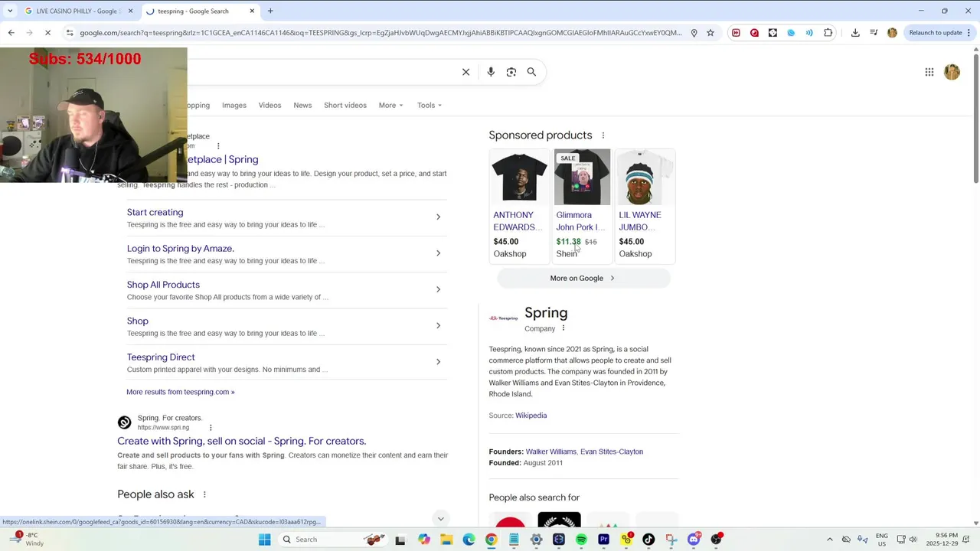
Task: Open Walker Williams founder link
Action: pos(551,452)
